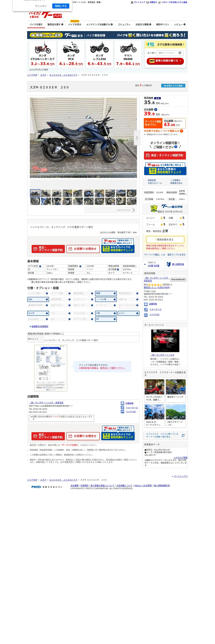Click the スズキ breadcrumb link at top
The width and height of the screenshot is (215, 644).
43,75
